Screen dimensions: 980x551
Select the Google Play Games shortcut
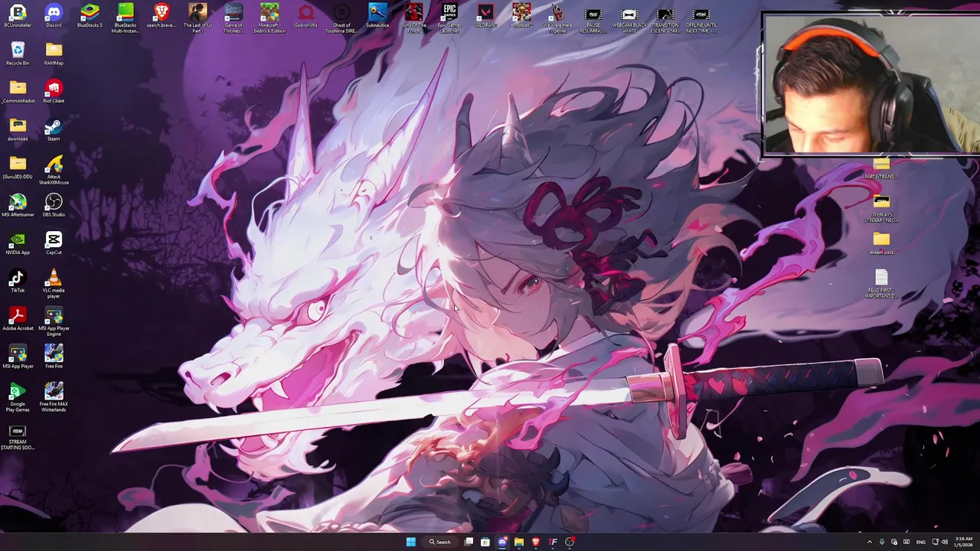[x=18, y=397]
